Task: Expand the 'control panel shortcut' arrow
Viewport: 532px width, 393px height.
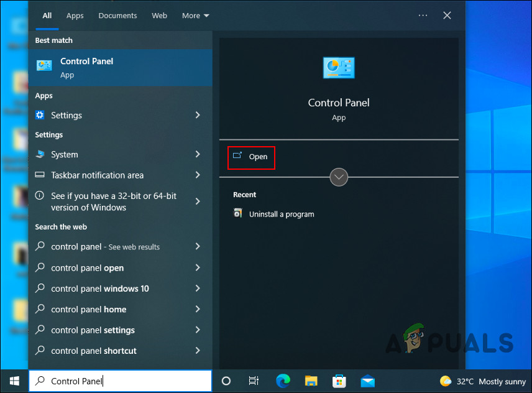Action: 198,350
